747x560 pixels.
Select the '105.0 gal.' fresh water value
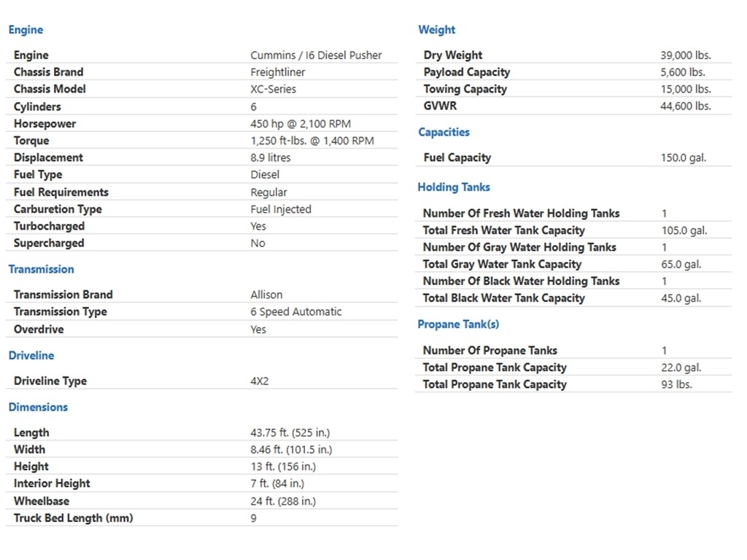684,230
